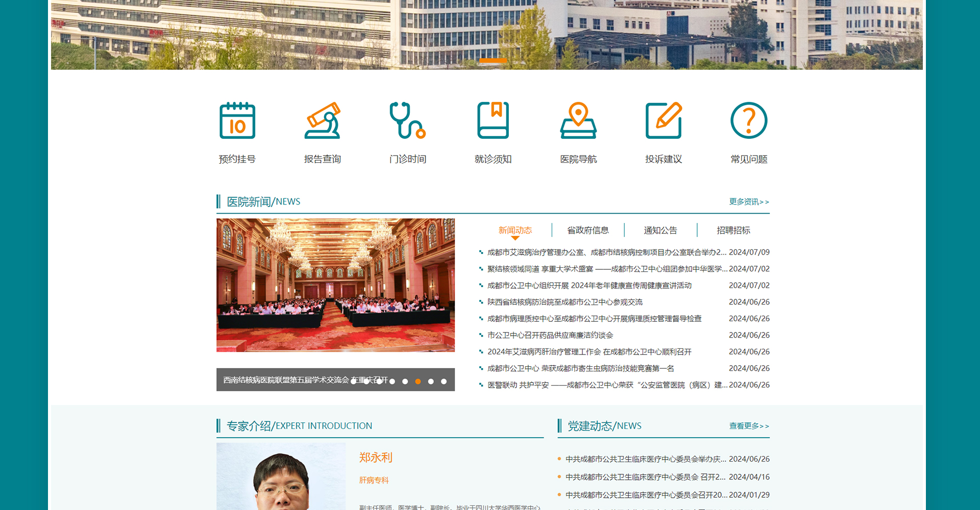
Task: Select the 新闻动态 tab
Action: tap(515, 231)
